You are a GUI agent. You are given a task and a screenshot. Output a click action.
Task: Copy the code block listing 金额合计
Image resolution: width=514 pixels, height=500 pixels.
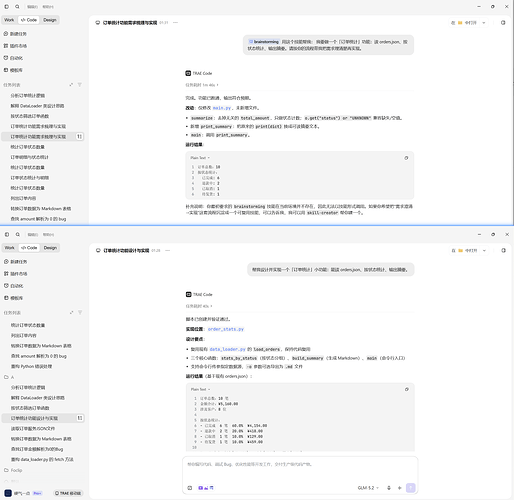pos(407,389)
